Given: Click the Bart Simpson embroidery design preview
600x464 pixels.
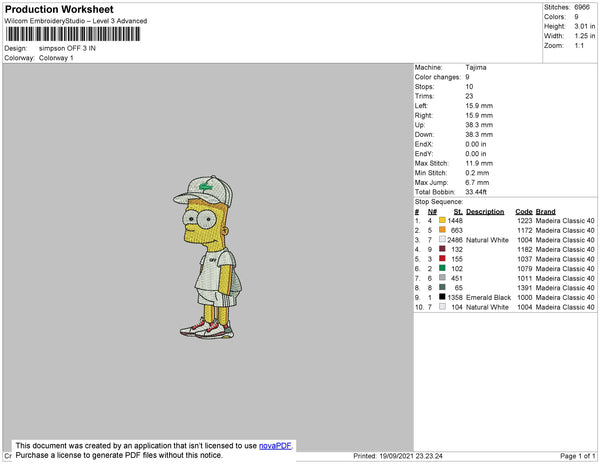Looking at the screenshot, I should click(207, 257).
